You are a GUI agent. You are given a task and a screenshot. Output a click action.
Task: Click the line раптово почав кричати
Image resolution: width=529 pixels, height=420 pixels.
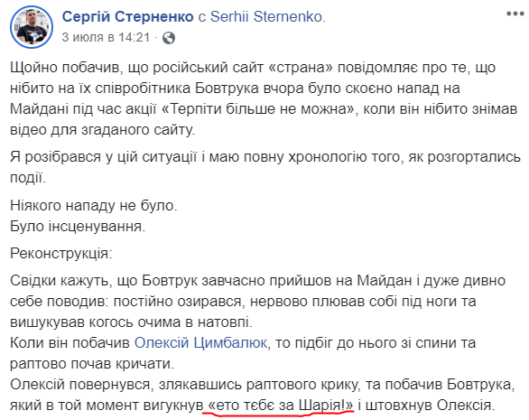(92, 364)
